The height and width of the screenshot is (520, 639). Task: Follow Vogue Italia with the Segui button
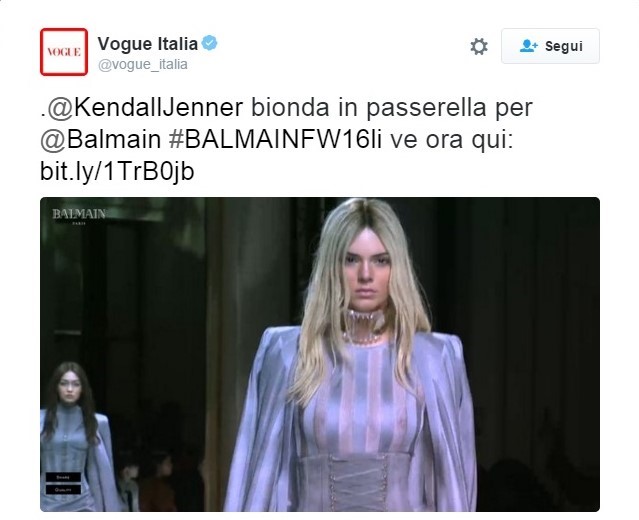click(x=550, y=46)
